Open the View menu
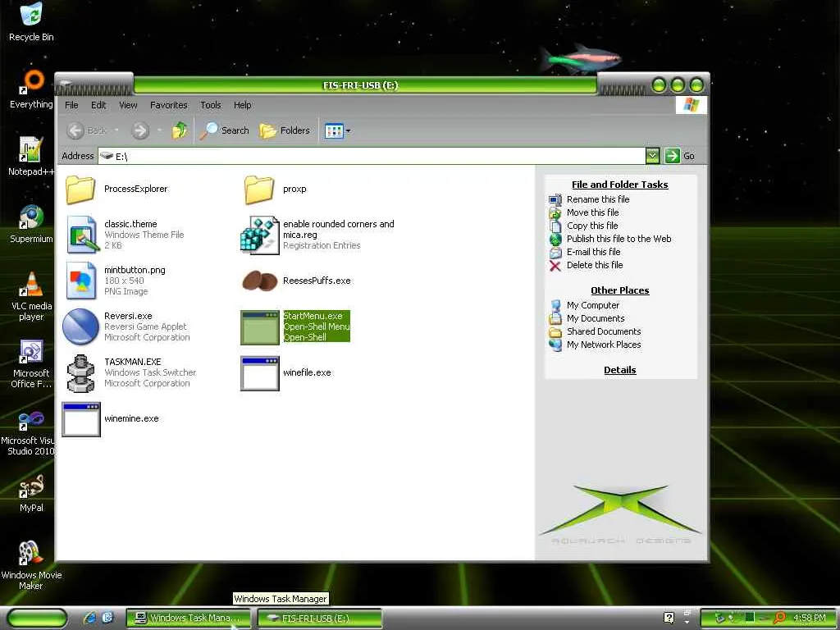 [x=128, y=105]
